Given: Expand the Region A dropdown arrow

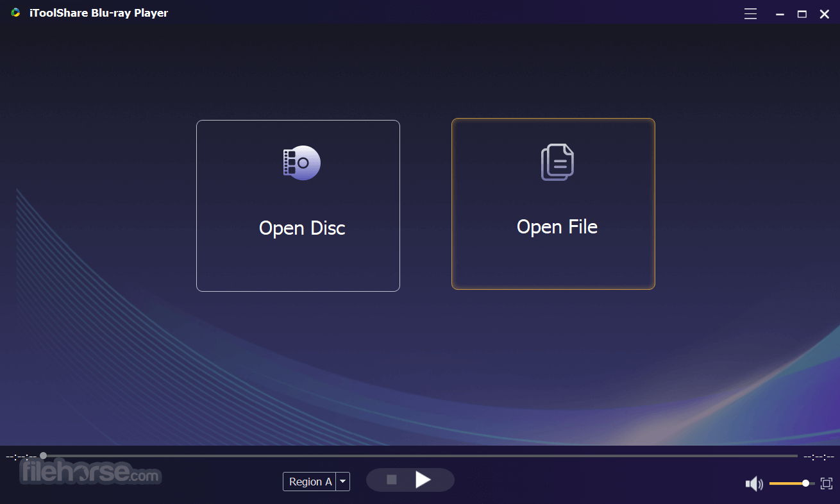Looking at the screenshot, I should [x=343, y=482].
